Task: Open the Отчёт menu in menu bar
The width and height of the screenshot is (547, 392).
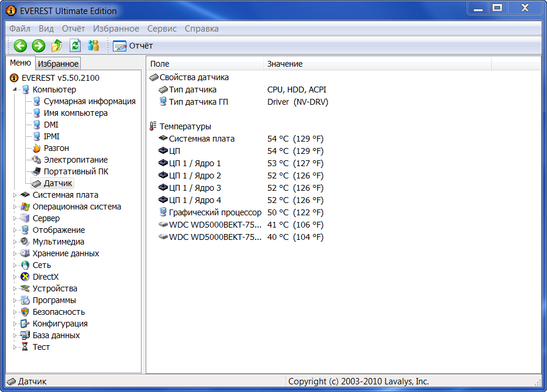Action: pos(73,29)
